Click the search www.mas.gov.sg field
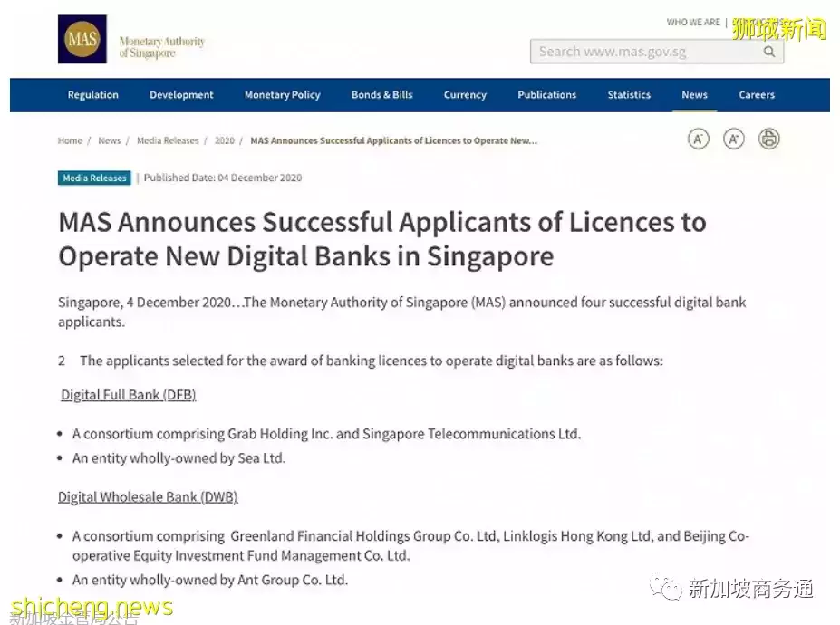Viewport: 840px width, 625px height. 643,52
